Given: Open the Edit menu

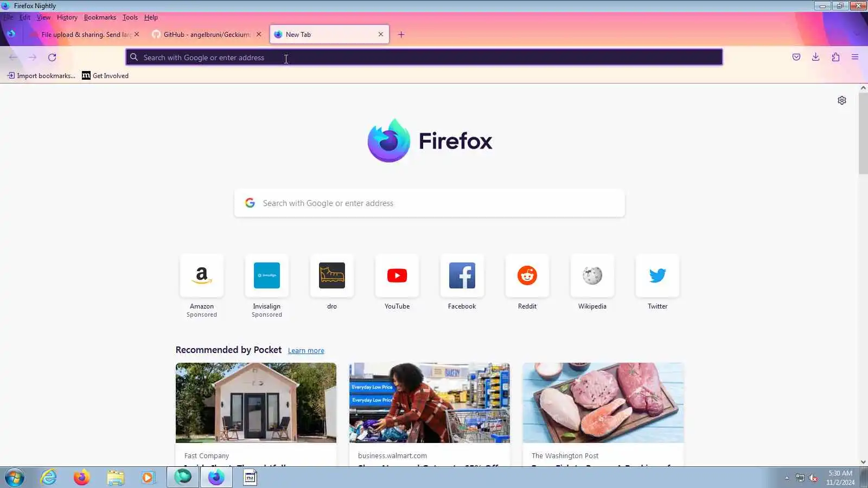Looking at the screenshot, I should point(25,17).
